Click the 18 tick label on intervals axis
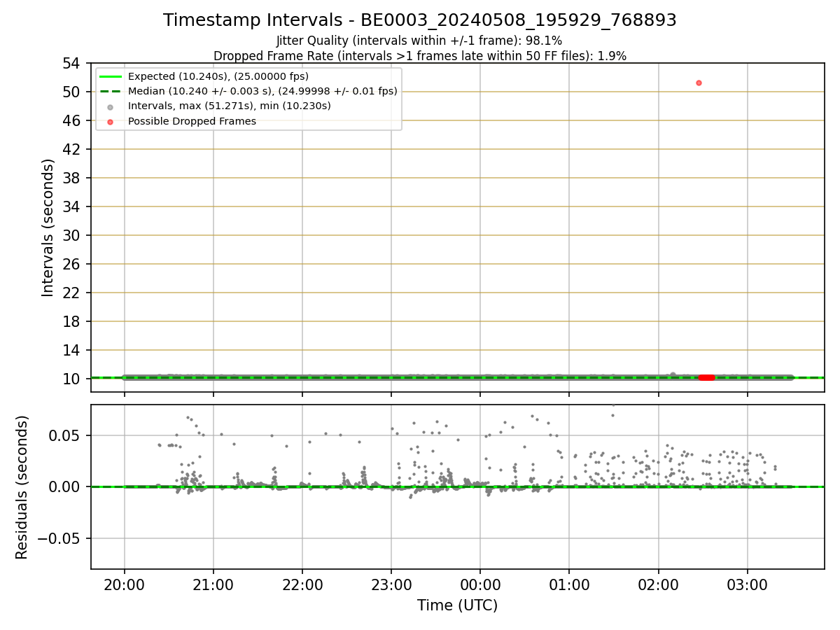 point(73,321)
